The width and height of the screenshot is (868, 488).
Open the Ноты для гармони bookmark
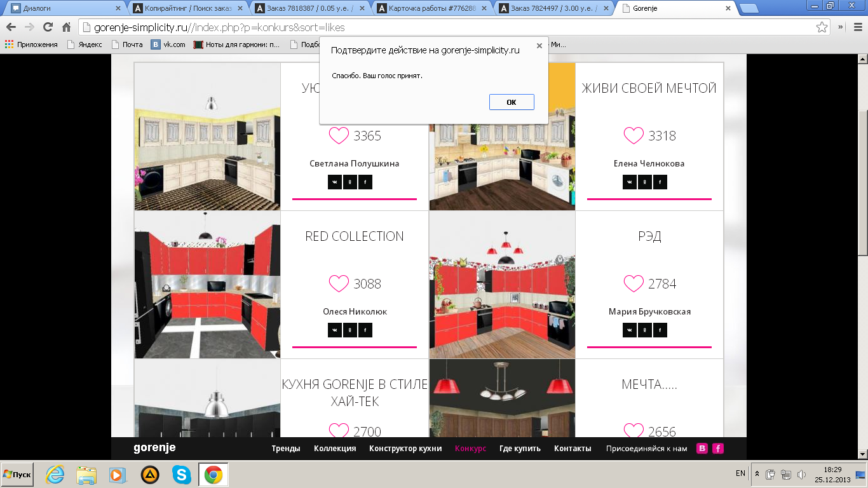[x=236, y=44]
